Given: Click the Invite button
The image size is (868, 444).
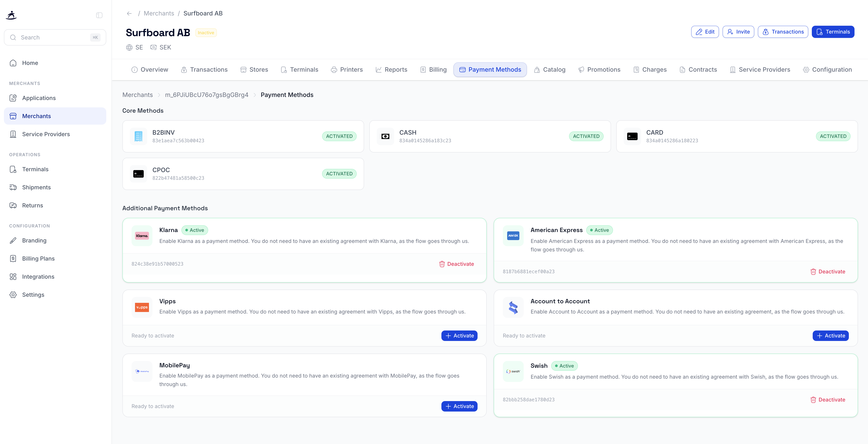Looking at the screenshot, I should coord(738,32).
